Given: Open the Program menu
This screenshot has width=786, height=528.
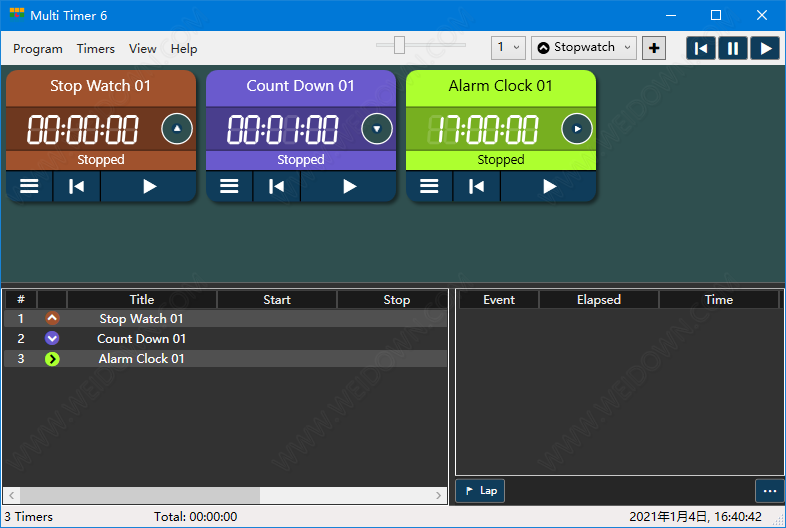Looking at the screenshot, I should [38, 49].
